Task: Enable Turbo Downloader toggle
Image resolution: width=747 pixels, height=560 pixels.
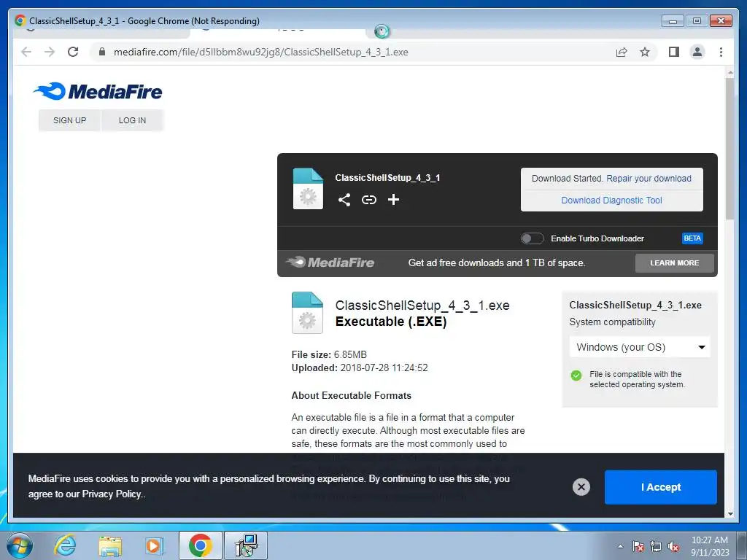Action: tap(532, 238)
